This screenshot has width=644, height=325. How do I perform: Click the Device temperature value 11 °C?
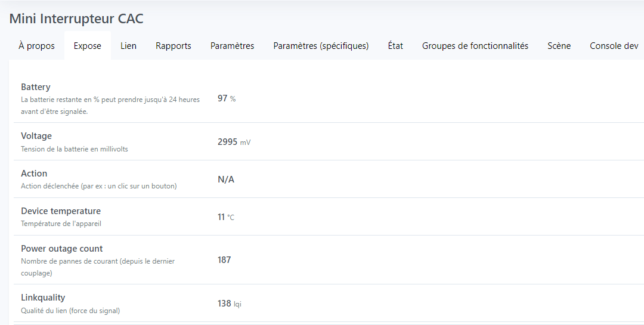pos(226,217)
